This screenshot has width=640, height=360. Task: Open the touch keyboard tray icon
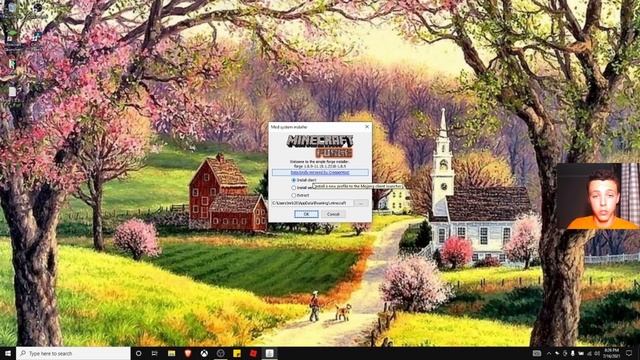click(537, 353)
